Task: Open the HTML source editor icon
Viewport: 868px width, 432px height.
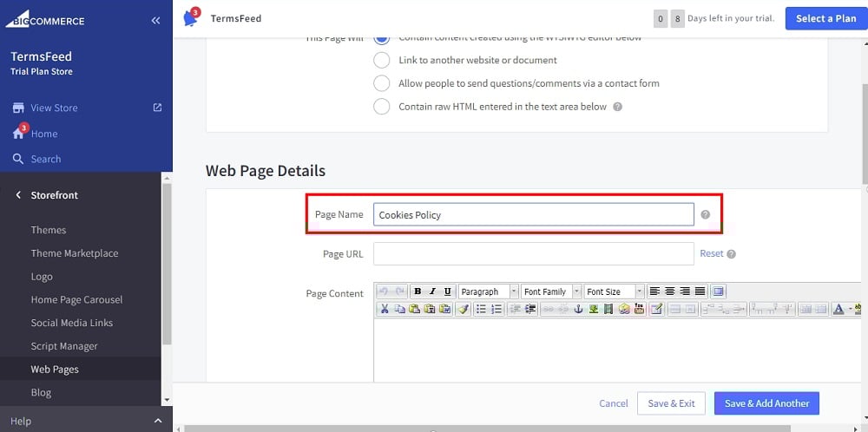Action: [656, 309]
